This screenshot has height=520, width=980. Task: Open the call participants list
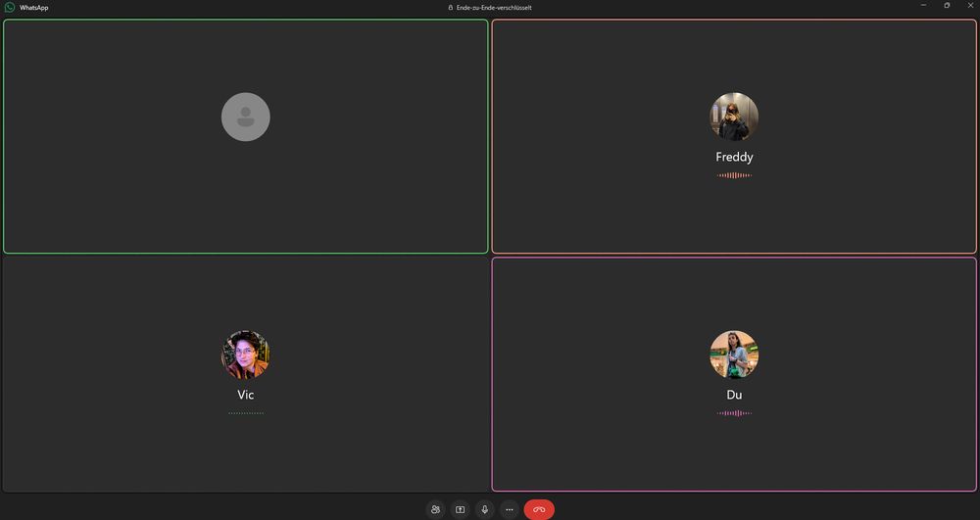pos(436,509)
